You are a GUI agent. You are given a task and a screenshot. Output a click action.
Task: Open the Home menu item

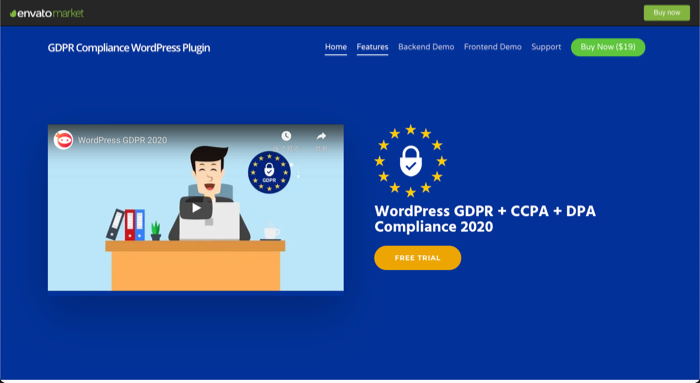[x=336, y=47]
